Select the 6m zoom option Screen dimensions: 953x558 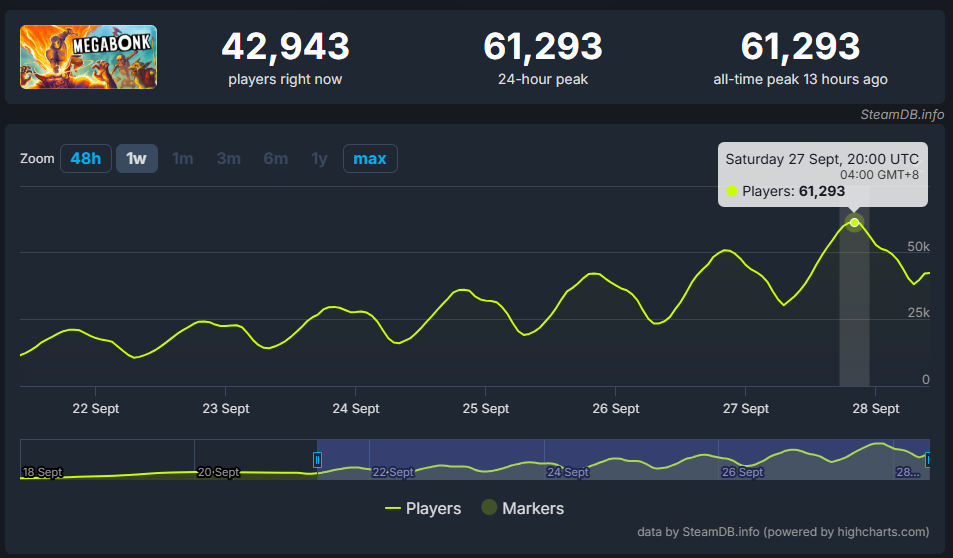pyautogui.click(x=275, y=159)
